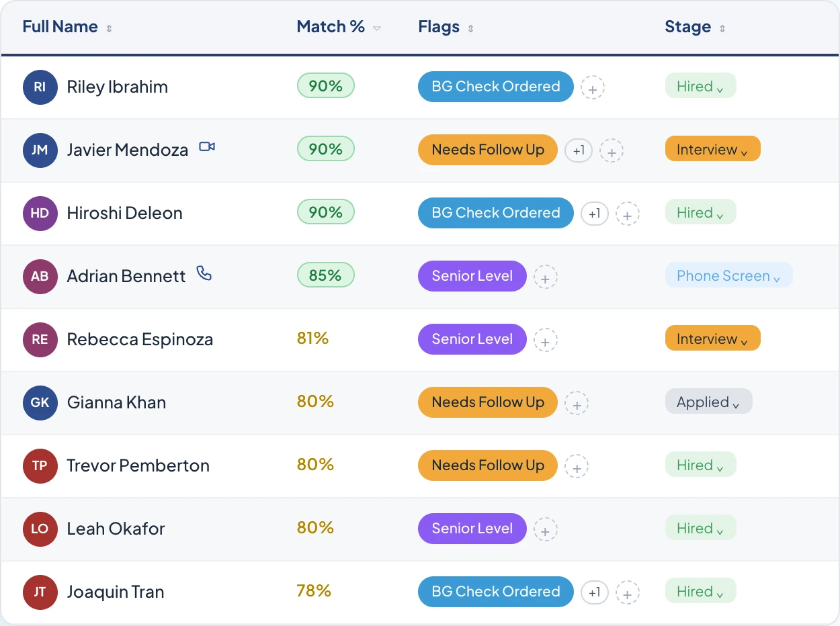The width and height of the screenshot is (840, 626).
Task: Open Rebecca Espinoza's Interview stage dropdown
Action: coord(713,339)
